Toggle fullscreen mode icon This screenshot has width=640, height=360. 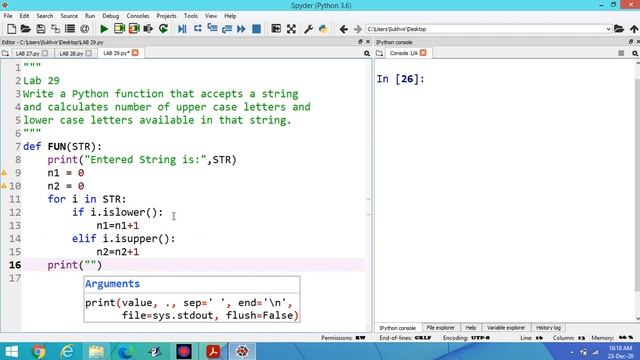pos(291,29)
